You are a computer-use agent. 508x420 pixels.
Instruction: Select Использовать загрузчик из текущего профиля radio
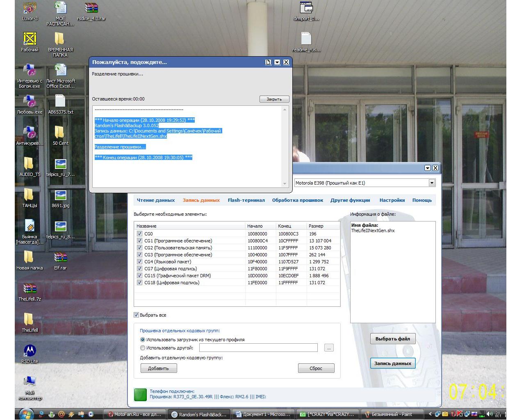point(143,340)
